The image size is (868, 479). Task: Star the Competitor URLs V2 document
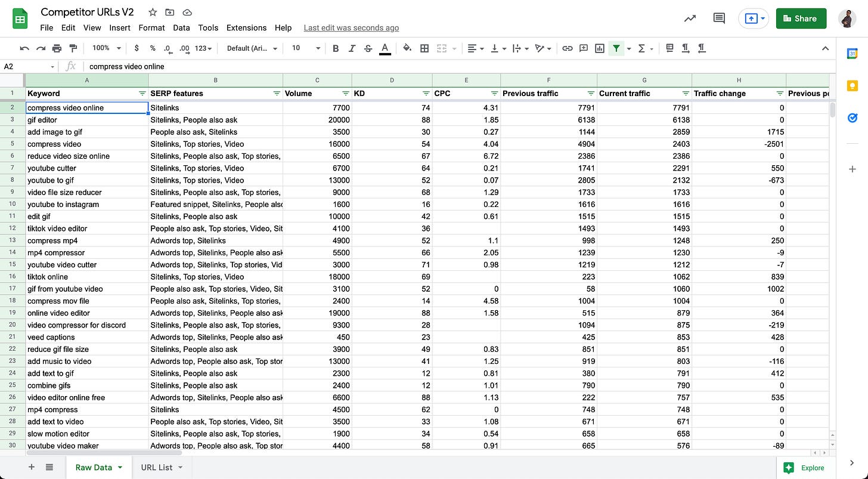pyautogui.click(x=153, y=12)
